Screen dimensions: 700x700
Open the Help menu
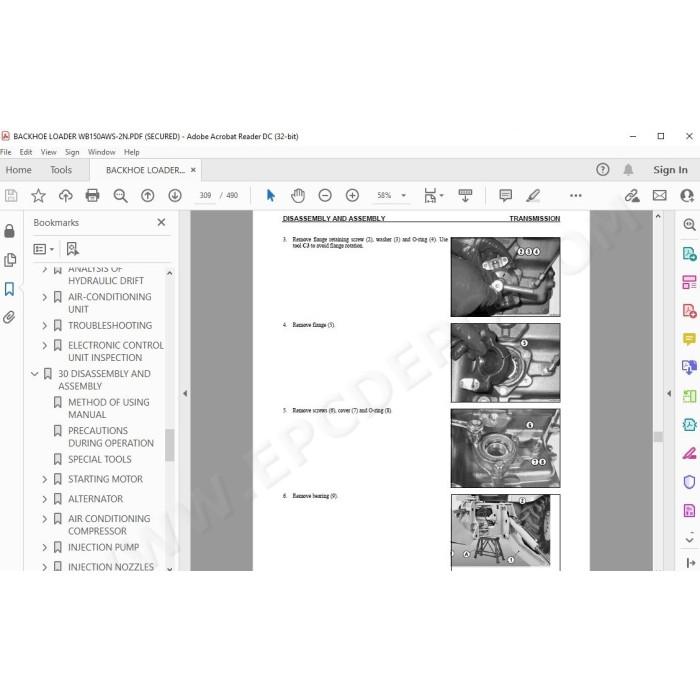(132, 152)
